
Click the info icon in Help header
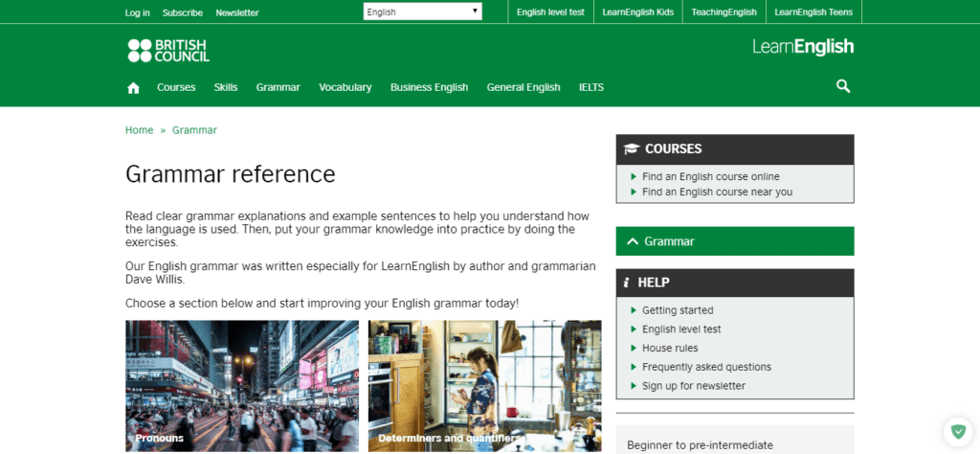pyautogui.click(x=627, y=283)
